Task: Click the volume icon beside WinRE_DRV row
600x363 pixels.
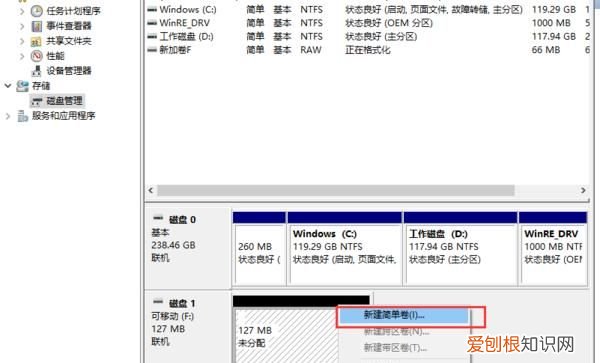Action: [152, 23]
